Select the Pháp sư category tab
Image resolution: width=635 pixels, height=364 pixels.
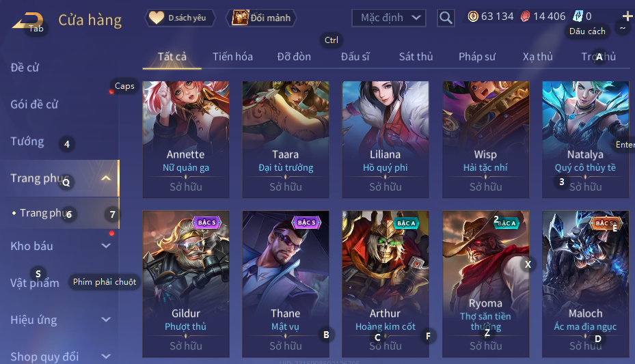476,57
